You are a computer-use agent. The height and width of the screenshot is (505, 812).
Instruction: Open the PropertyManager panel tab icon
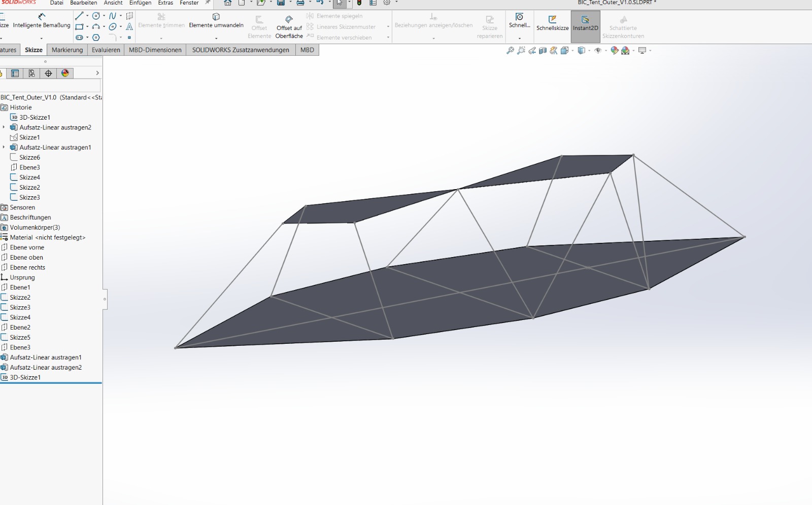15,74
